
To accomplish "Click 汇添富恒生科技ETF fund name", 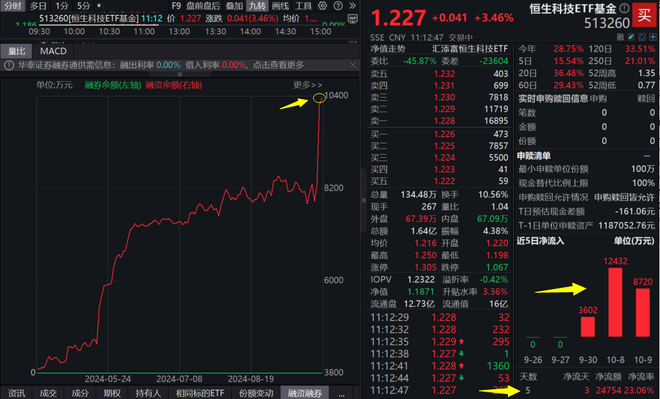I will [x=470, y=49].
